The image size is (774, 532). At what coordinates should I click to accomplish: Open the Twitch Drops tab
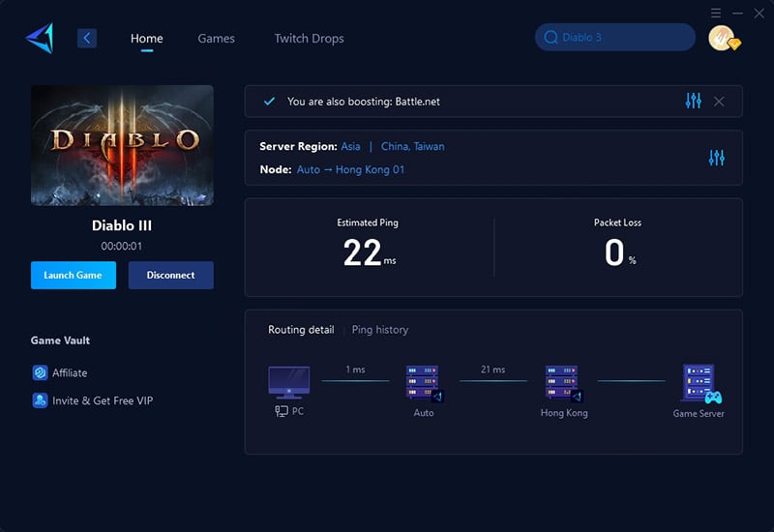[309, 38]
